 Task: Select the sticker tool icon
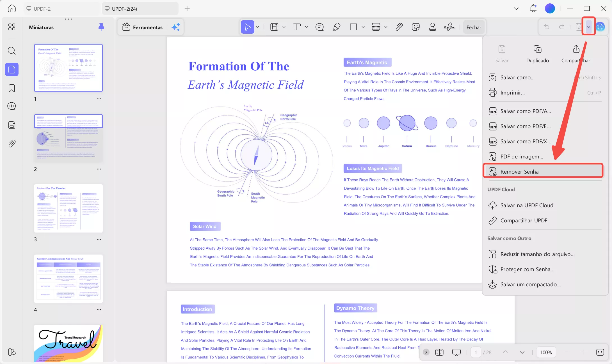(x=415, y=27)
